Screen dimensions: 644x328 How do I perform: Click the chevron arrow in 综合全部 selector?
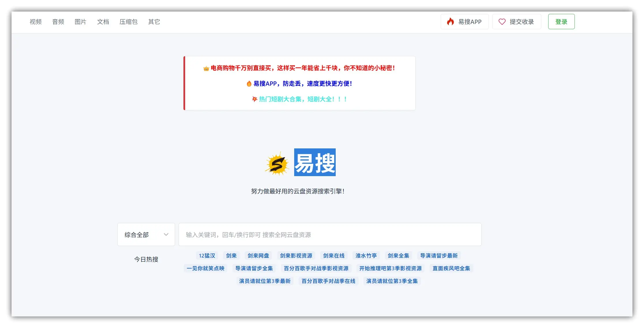[x=166, y=234]
